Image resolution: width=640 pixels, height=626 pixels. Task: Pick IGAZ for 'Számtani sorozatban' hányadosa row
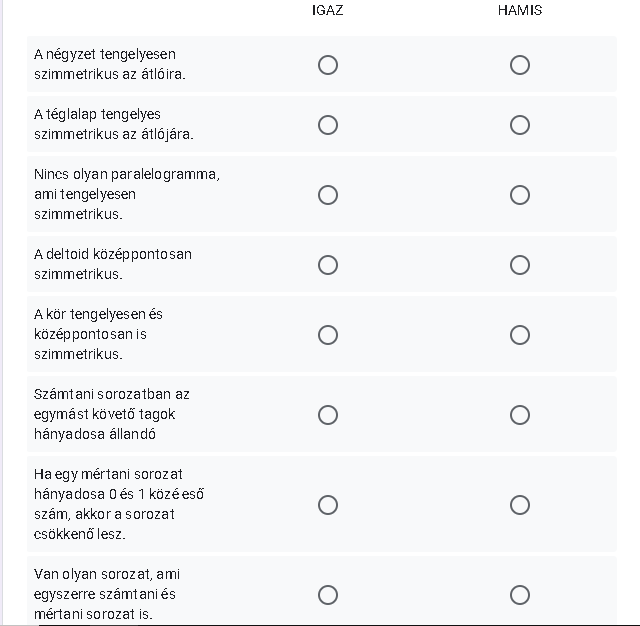click(x=328, y=415)
